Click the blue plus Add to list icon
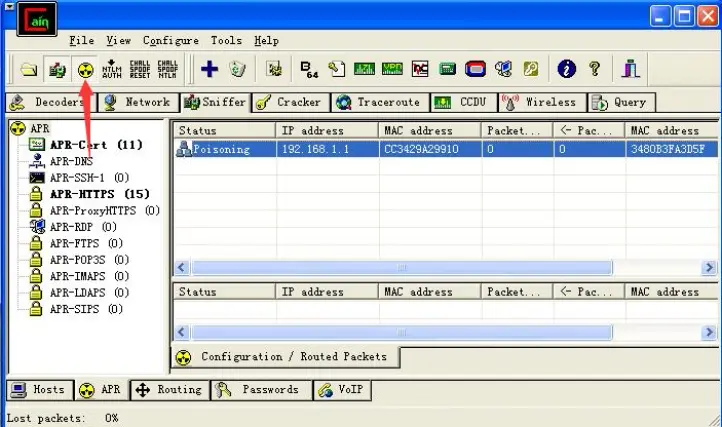The height and width of the screenshot is (427, 722). coord(209,69)
